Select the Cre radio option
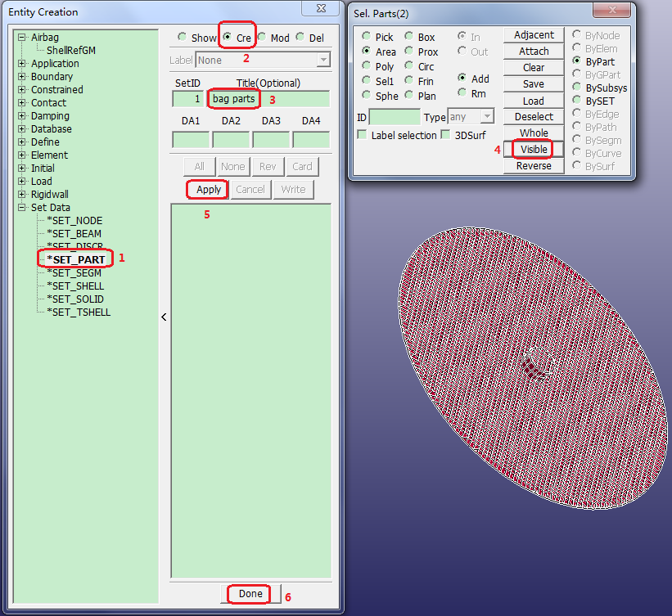This screenshot has width=672, height=616. 228,38
